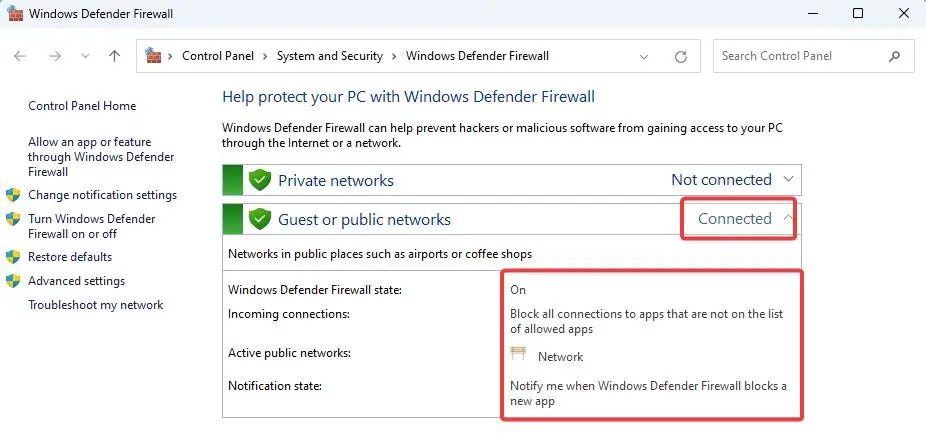Click the search magnifier icon
Screen dimensions: 926x433
[x=895, y=57]
